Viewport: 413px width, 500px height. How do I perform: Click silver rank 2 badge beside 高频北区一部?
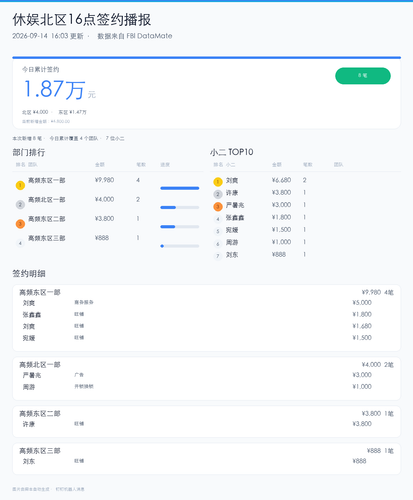[20, 205]
